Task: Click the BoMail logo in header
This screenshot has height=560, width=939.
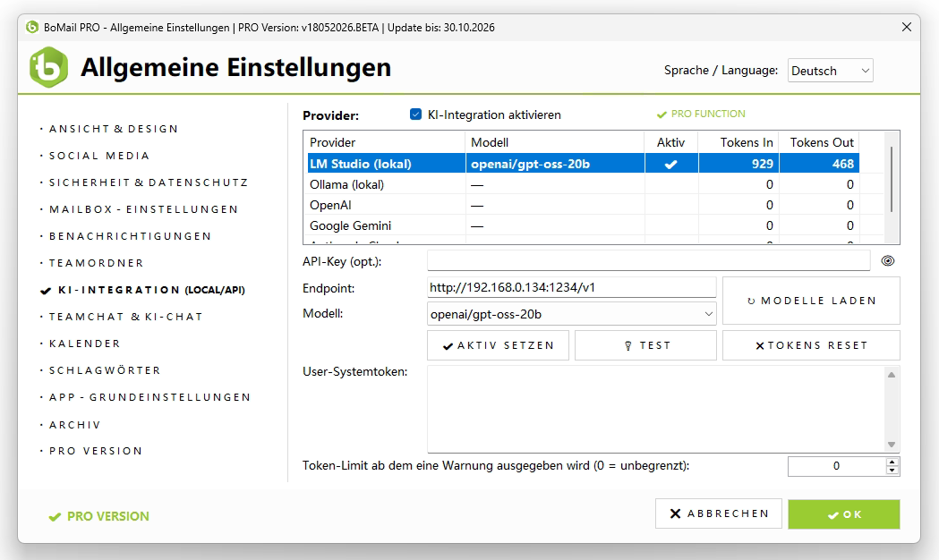Action: pos(48,67)
